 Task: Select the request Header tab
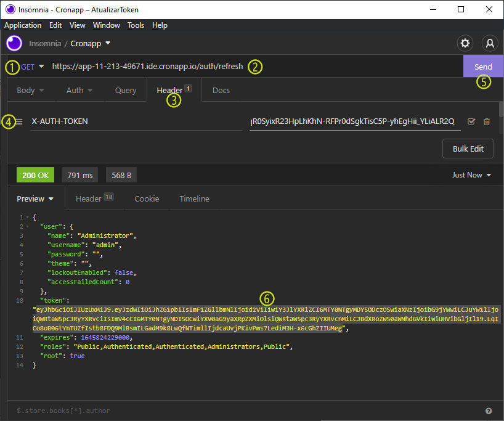click(x=174, y=90)
